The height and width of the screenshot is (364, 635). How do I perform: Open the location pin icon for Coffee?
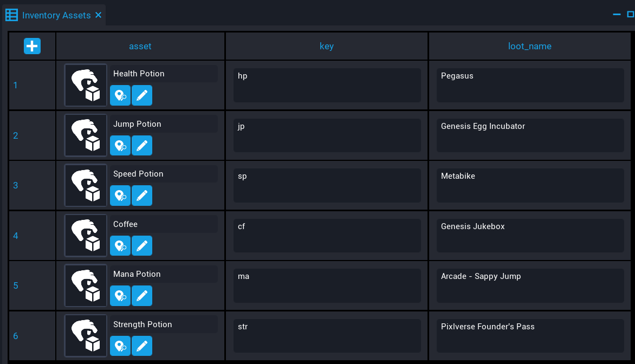pos(120,245)
